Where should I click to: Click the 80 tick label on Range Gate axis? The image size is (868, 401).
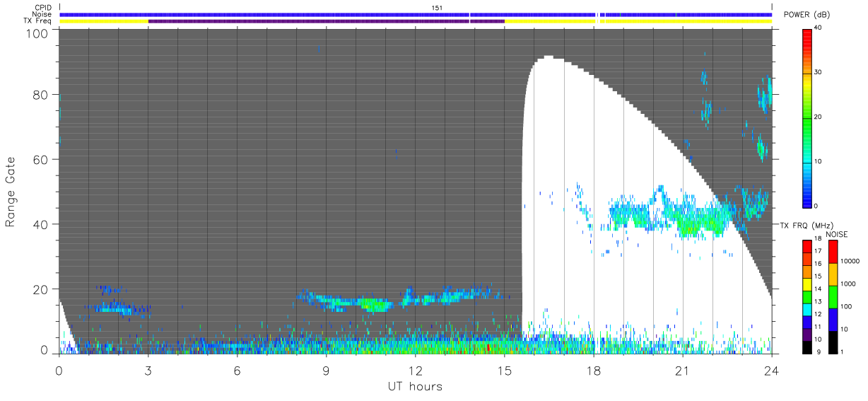pyautogui.click(x=42, y=95)
